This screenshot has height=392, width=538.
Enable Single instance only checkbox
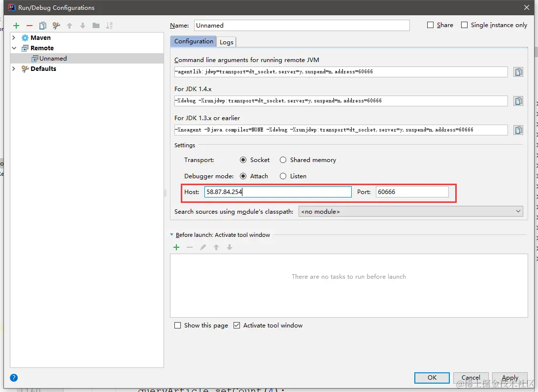[x=464, y=25]
